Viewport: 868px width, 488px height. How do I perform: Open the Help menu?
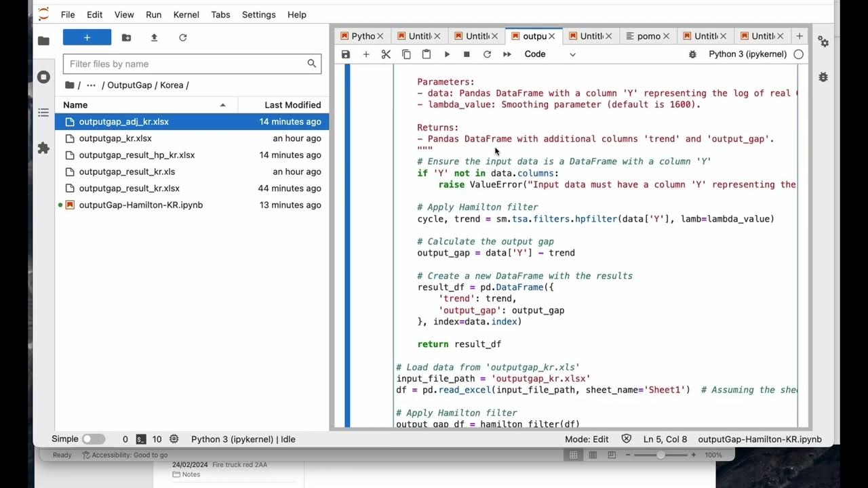coord(297,14)
